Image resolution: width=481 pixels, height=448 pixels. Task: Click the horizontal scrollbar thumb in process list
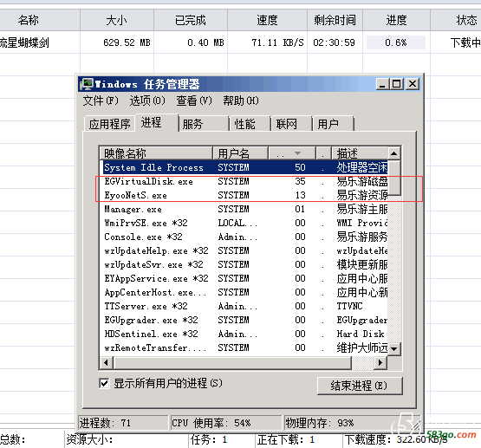[232, 363]
